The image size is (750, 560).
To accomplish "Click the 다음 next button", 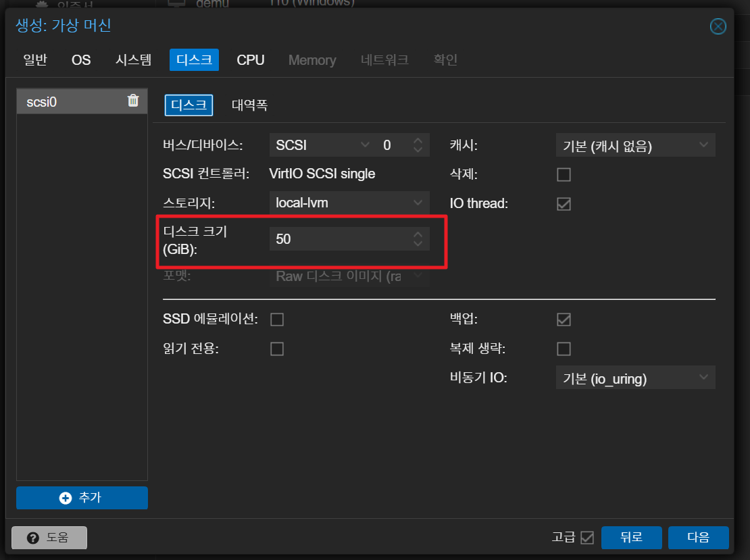I will pyautogui.click(x=699, y=538).
